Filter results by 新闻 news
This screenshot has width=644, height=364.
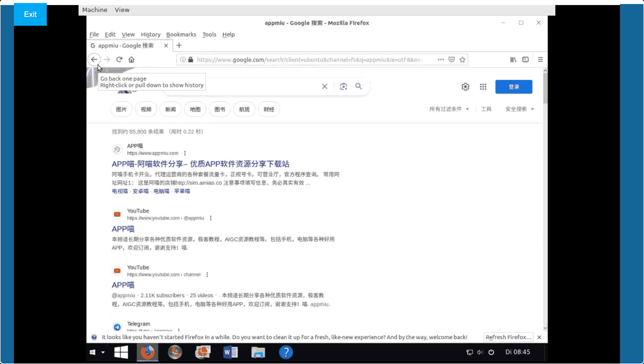pyautogui.click(x=170, y=109)
